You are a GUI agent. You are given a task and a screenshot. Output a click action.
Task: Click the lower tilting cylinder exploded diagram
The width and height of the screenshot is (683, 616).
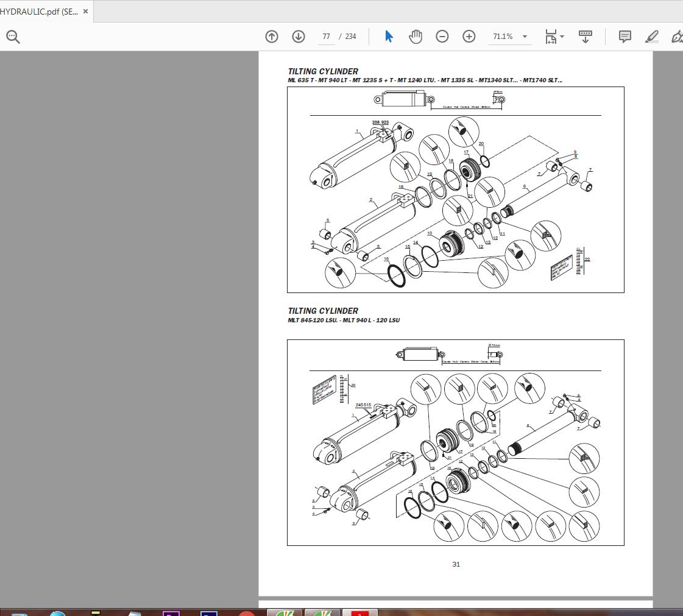point(456,442)
